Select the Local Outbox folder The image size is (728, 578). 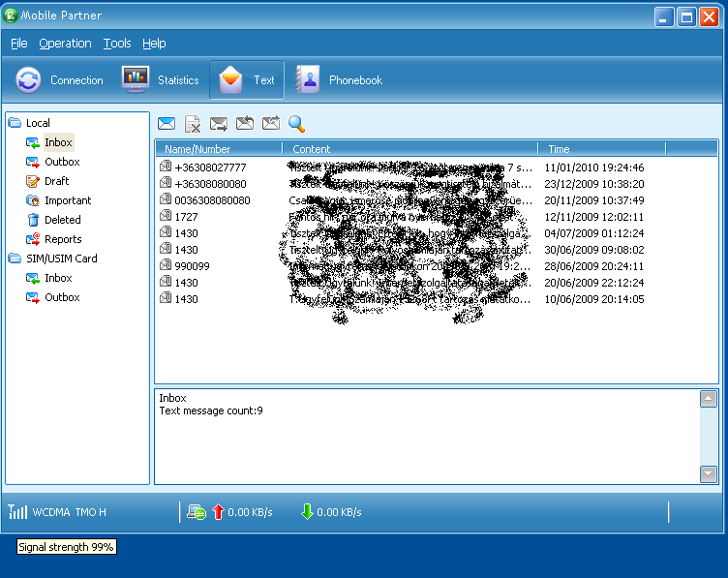pos(62,162)
